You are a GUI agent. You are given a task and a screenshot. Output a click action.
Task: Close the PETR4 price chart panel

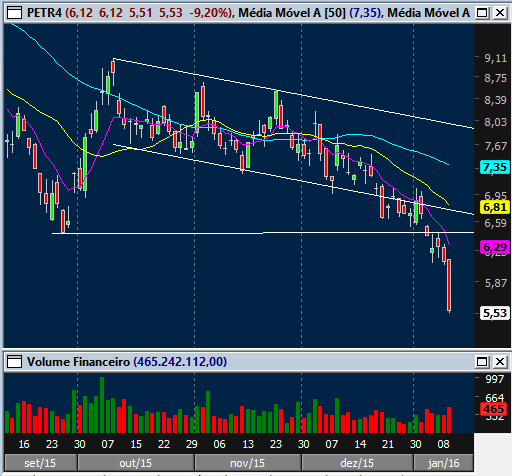coord(500,13)
